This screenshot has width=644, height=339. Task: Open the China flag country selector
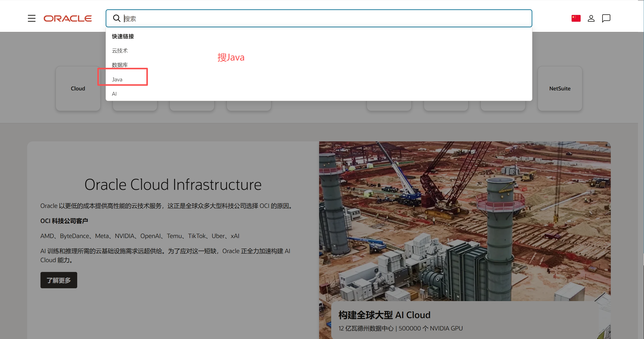[x=576, y=18]
